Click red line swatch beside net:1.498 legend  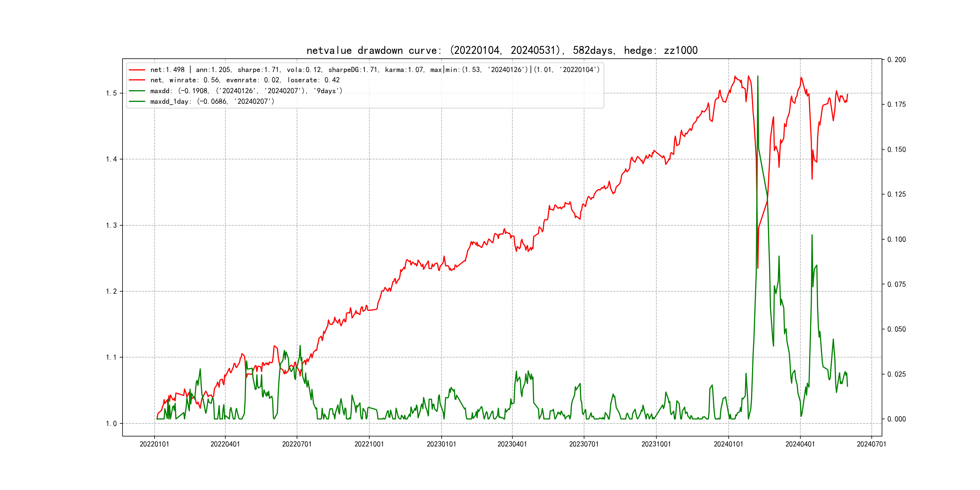pos(137,70)
